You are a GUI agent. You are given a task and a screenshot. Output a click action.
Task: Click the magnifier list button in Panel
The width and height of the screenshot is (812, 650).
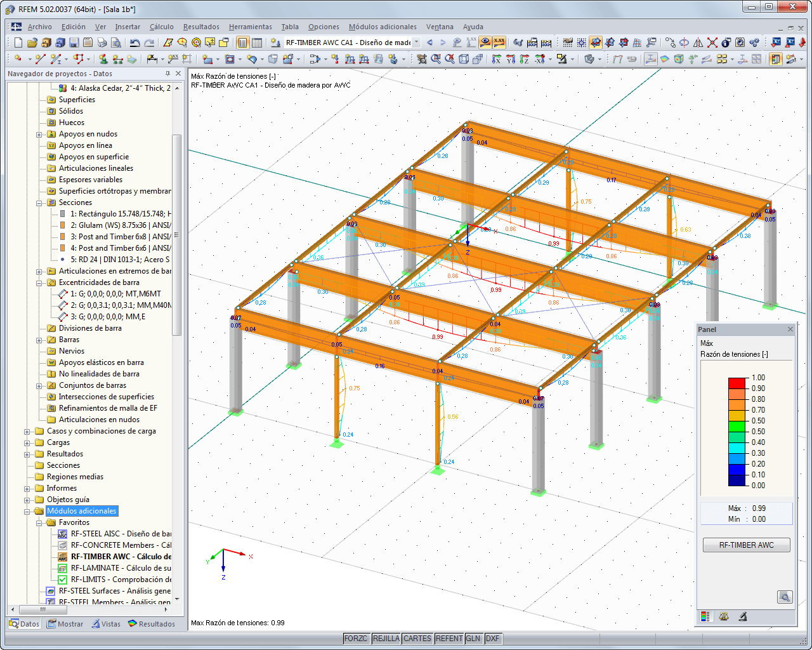coord(785,597)
